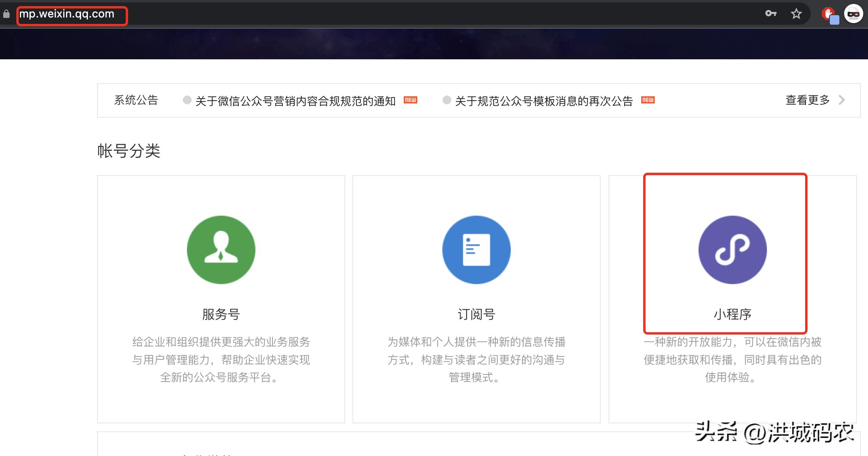Open the password manager key icon
Screen dimensions: 868x456
[x=771, y=13]
